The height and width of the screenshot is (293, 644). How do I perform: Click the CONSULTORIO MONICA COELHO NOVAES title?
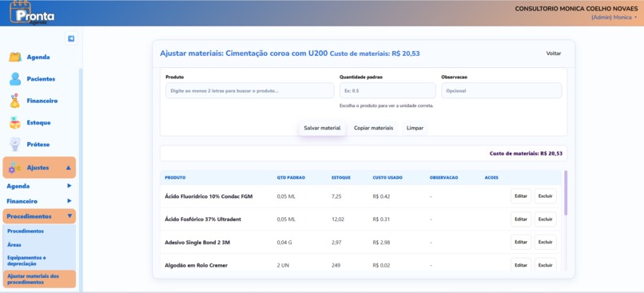pyautogui.click(x=576, y=9)
